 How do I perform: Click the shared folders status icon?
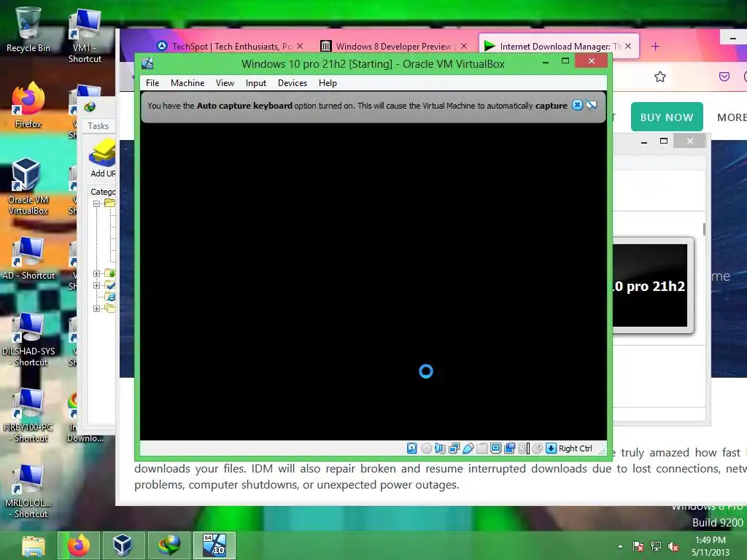[x=481, y=448]
